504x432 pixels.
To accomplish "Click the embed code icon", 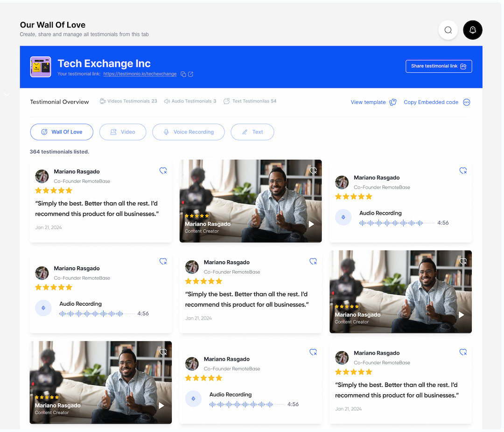I will (466, 102).
